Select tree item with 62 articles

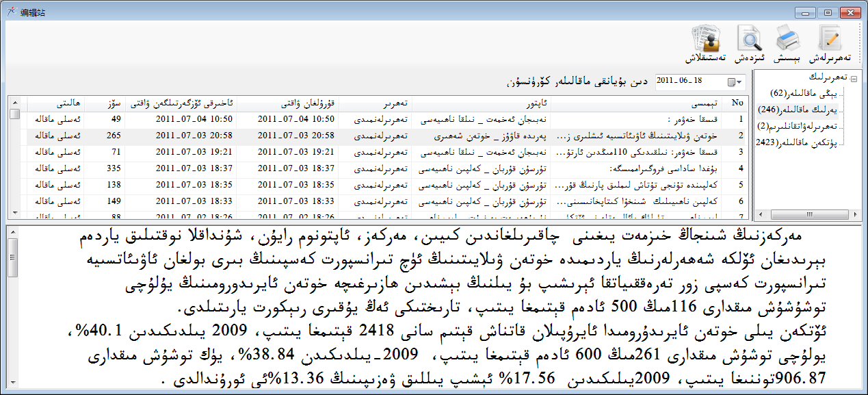coord(807,92)
